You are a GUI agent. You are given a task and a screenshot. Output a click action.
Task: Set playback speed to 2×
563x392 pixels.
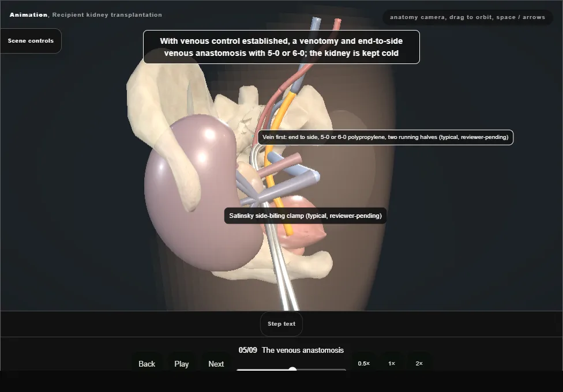pyautogui.click(x=419, y=363)
